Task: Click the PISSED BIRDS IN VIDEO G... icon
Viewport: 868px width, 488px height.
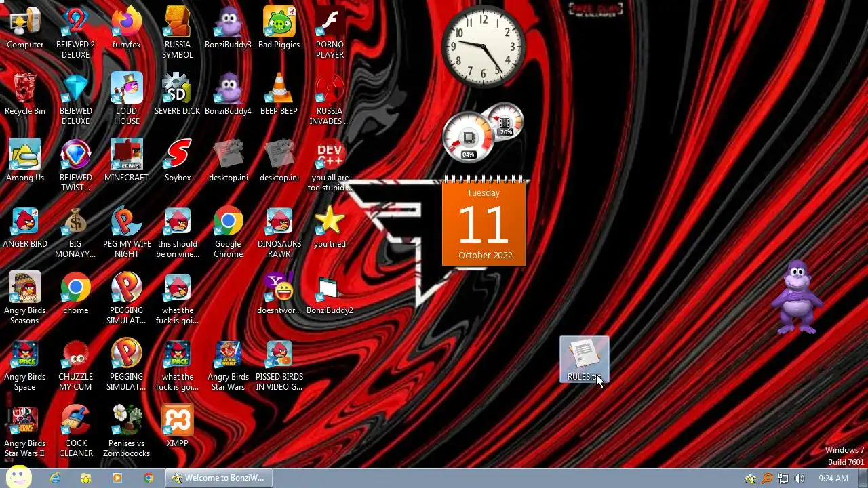Action: pos(279,365)
